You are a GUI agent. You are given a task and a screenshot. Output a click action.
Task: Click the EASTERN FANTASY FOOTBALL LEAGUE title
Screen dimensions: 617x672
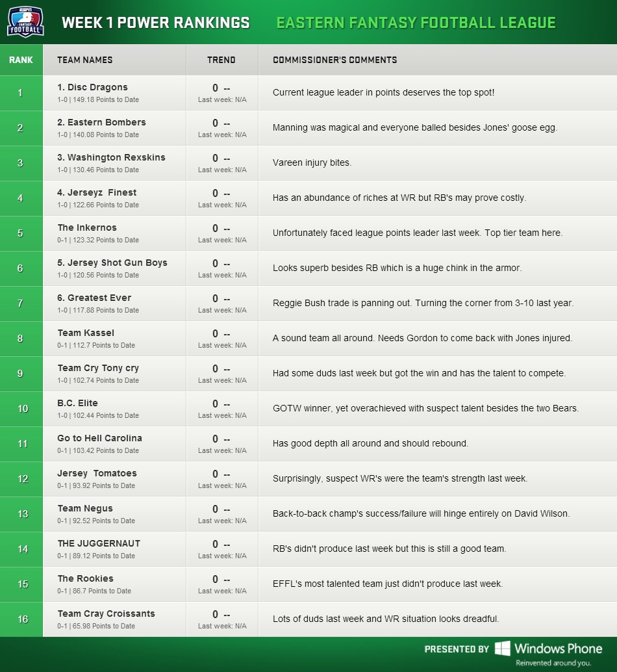tap(416, 23)
